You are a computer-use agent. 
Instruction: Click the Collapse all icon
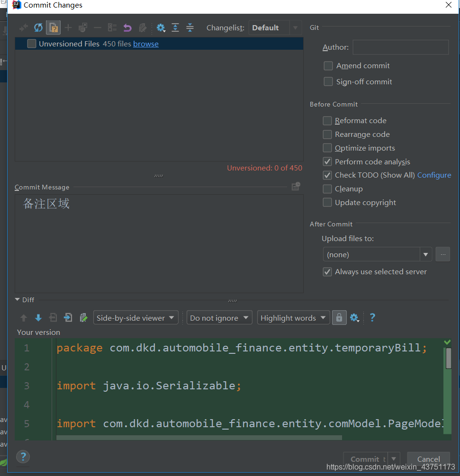[190, 28]
